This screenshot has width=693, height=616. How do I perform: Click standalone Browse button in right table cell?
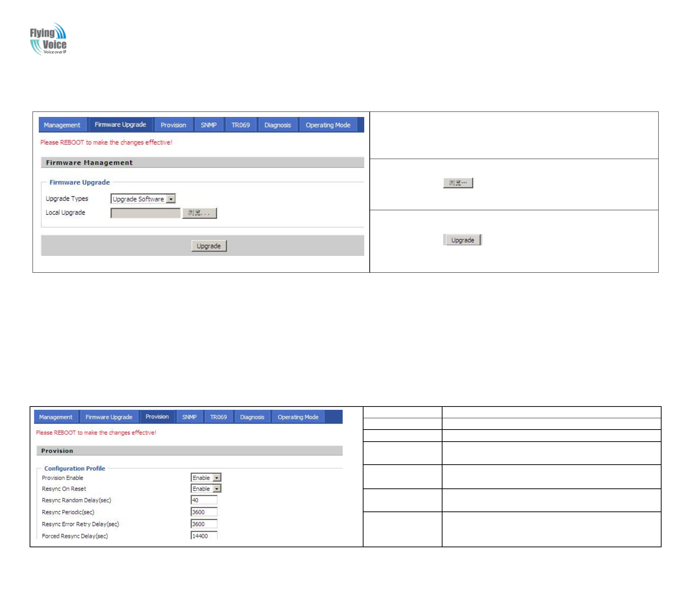[458, 183]
